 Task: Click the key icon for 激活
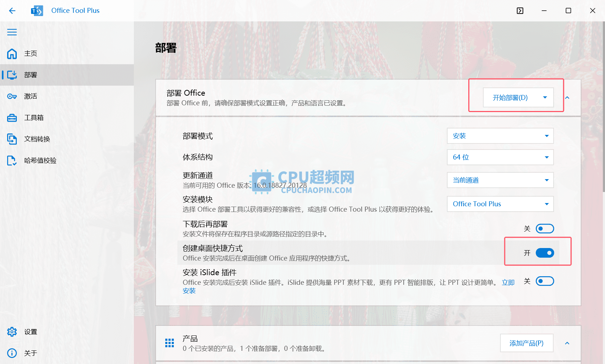click(12, 96)
